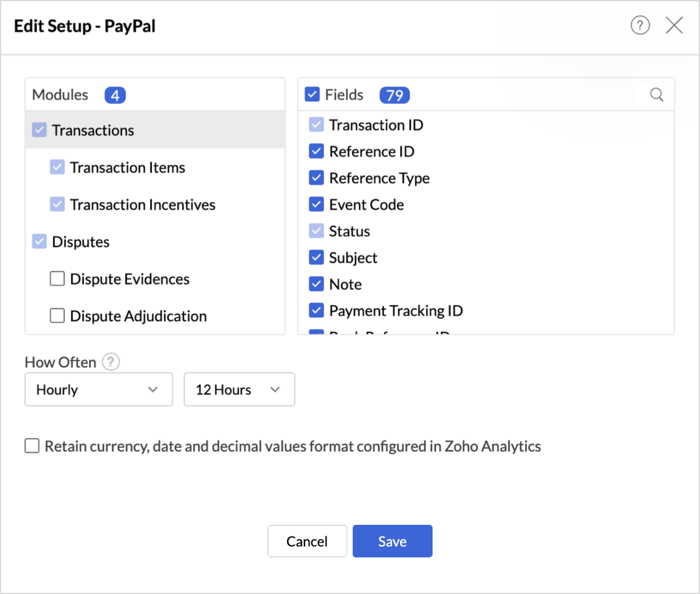Close the Edit Setup dialog
Screen dimensions: 700x594
(x=674, y=25)
